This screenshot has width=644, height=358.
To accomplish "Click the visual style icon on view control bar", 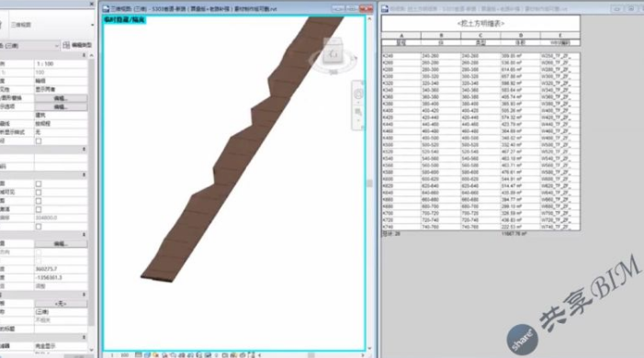I will (x=147, y=354).
